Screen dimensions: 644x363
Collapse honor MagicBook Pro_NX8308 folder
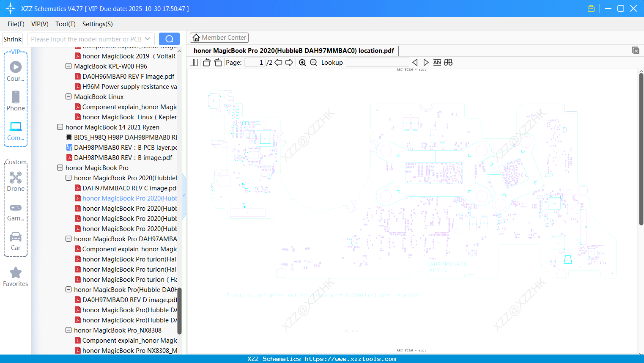(x=69, y=330)
